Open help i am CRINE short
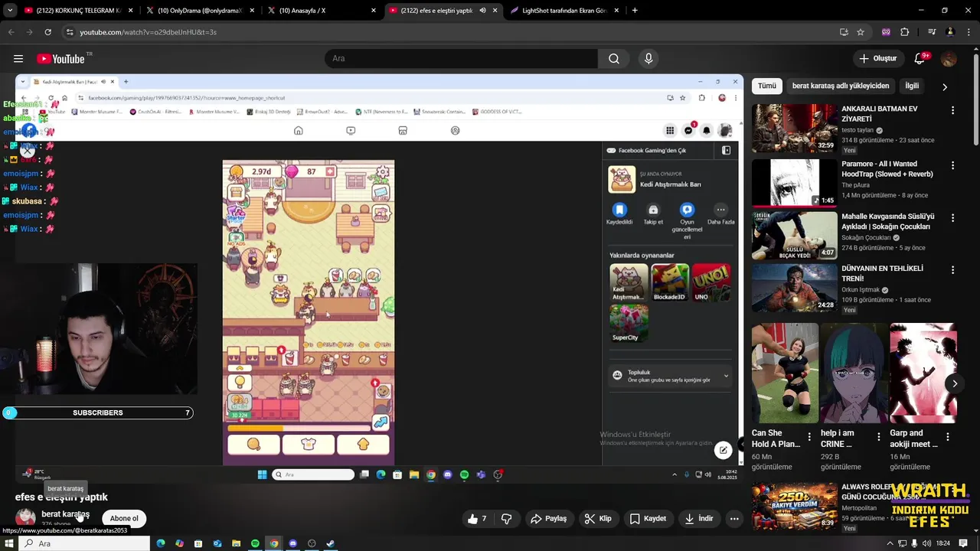The height and width of the screenshot is (551, 980). (x=854, y=373)
